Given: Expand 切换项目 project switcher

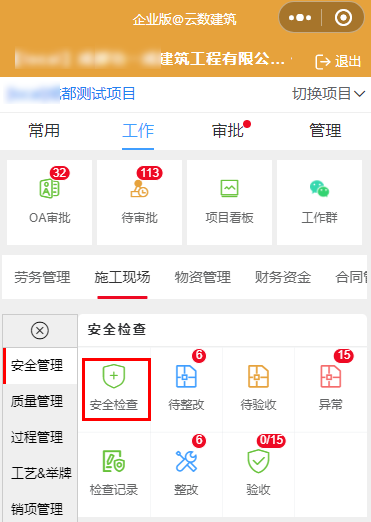Looking at the screenshot, I should [x=329, y=94].
